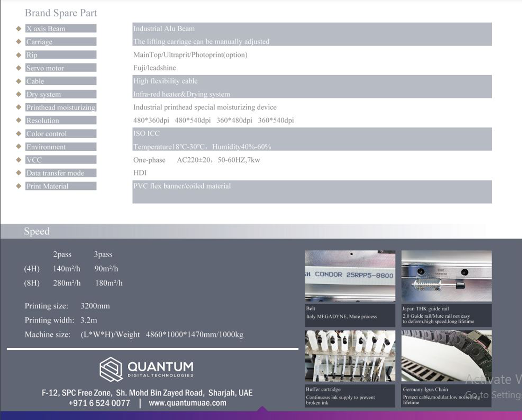Click the diamond bullet next to Servo motor

(x=19, y=68)
